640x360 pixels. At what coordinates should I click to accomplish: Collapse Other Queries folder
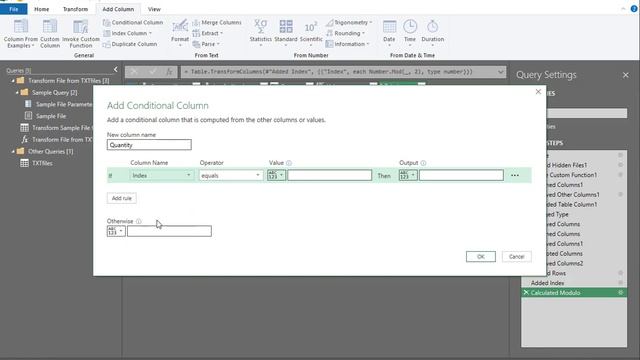coord(13,151)
